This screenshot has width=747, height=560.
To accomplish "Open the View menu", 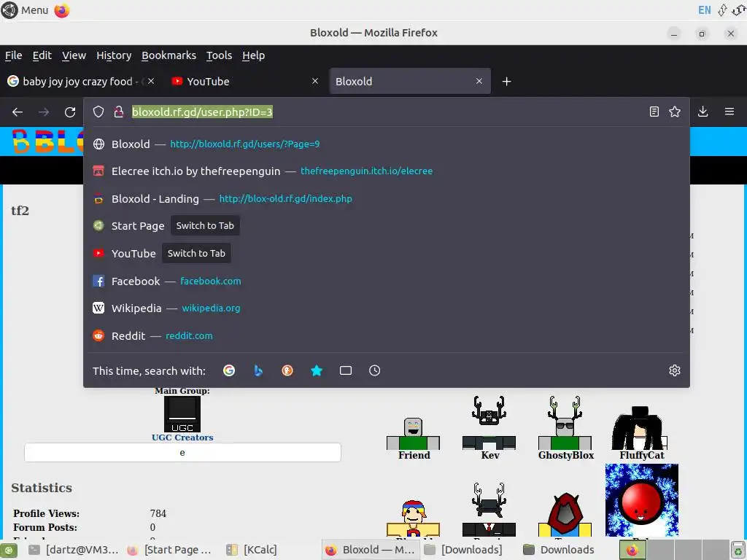I will (x=74, y=55).
